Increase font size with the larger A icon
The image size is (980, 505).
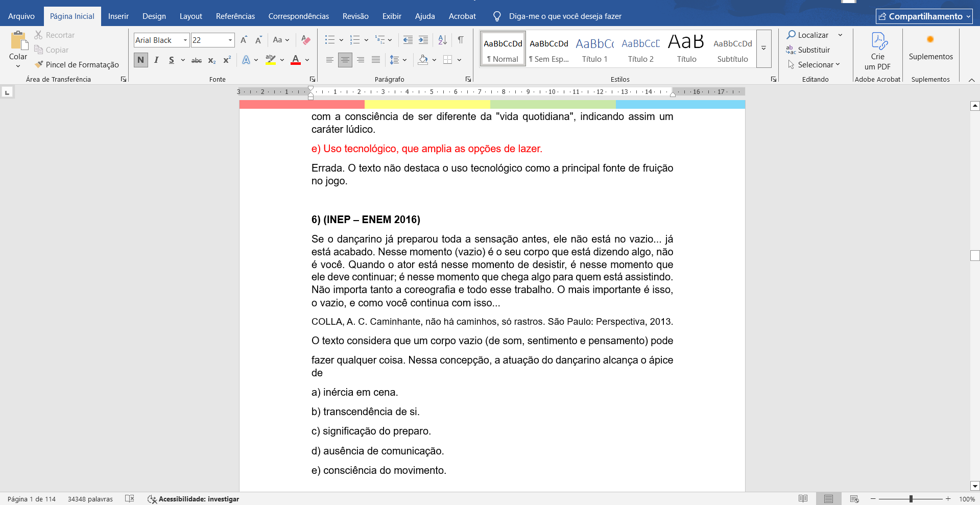244,40
